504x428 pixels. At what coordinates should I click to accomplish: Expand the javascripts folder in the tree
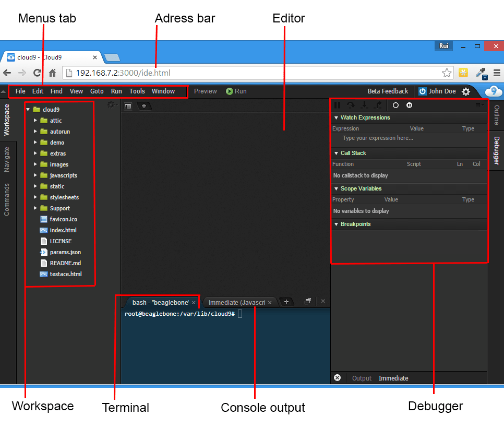click(35, 175)
